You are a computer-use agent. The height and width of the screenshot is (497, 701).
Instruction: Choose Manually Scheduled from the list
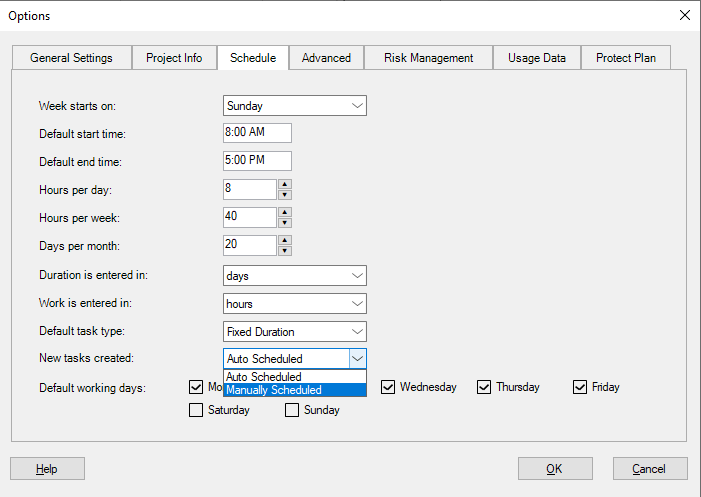click(274, 390)
